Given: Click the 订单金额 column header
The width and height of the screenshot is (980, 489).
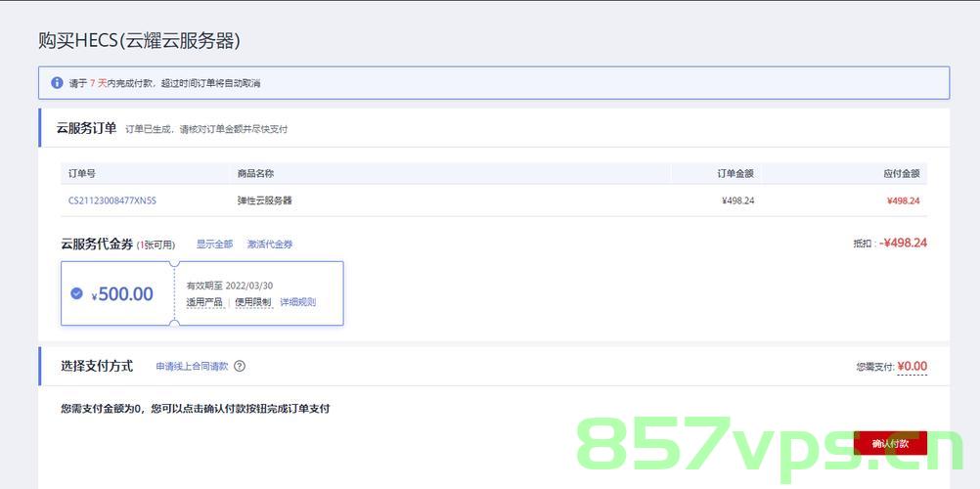Looking at the screenshot, I should [x=735, y=174].
